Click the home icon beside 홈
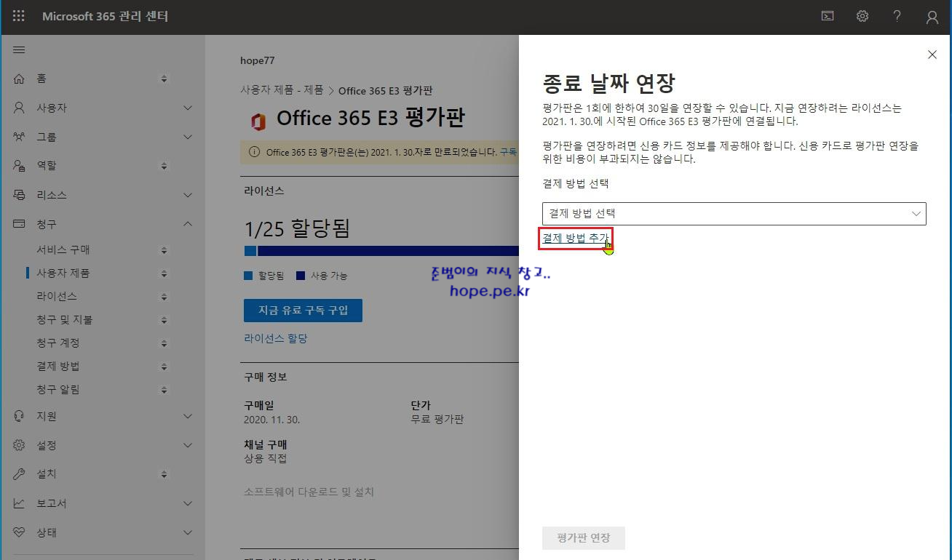This screenshot has height=560, width=952. click(20, 79)
